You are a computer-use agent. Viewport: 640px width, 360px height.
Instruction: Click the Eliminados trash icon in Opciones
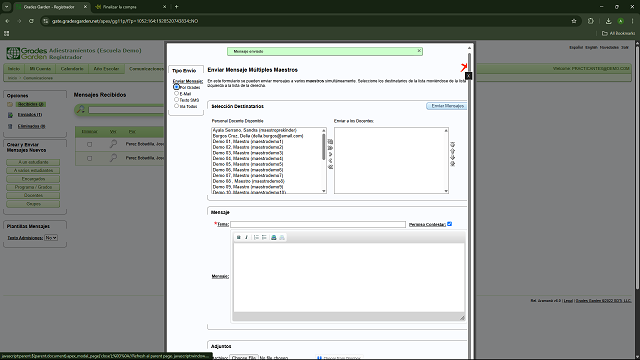click(10, 127)
